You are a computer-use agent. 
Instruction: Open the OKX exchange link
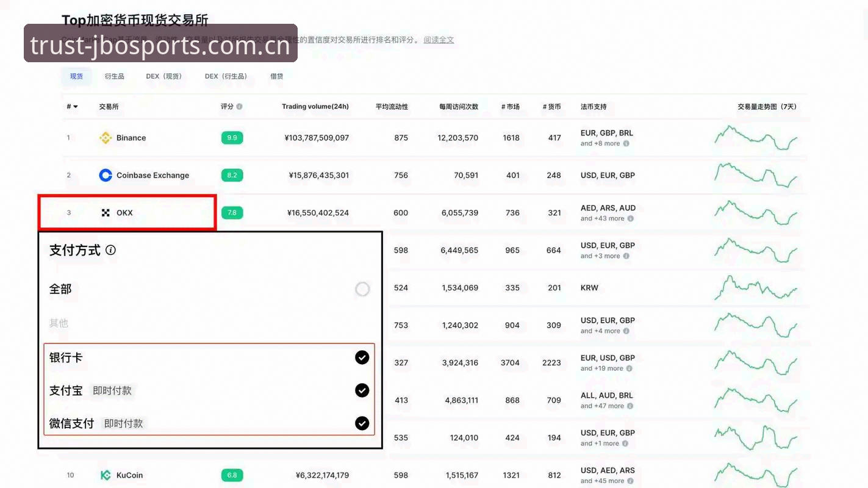pyautogui.click(x=124, y=213)
